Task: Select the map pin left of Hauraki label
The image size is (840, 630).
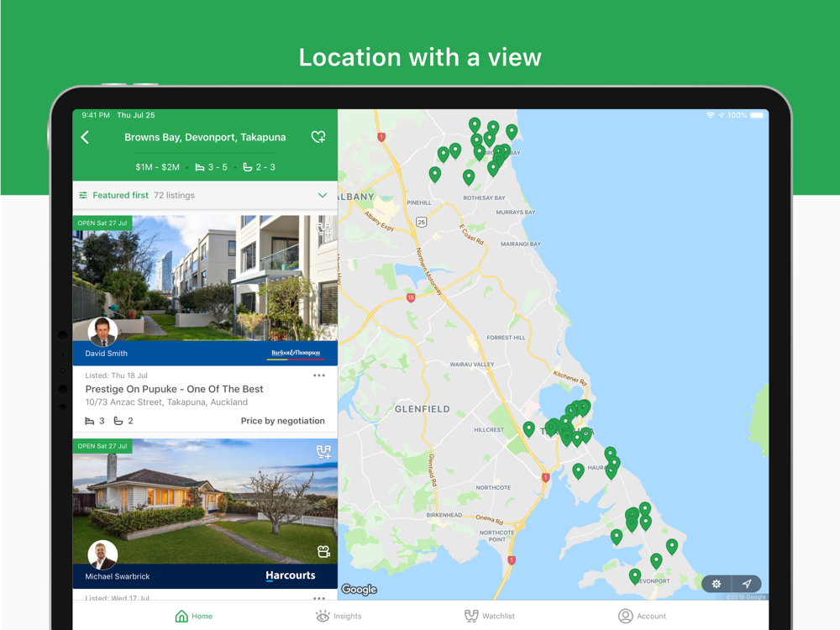Action: pos(578,471)
